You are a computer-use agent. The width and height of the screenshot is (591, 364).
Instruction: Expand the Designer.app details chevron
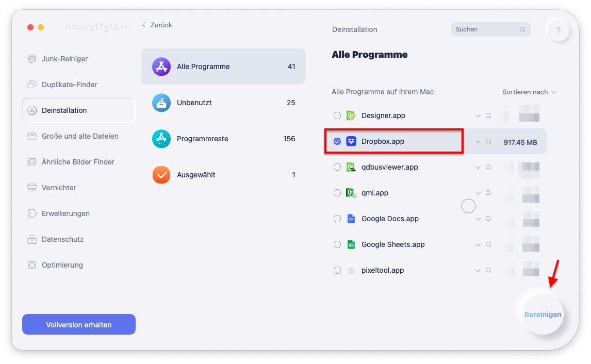coord(478,116)
